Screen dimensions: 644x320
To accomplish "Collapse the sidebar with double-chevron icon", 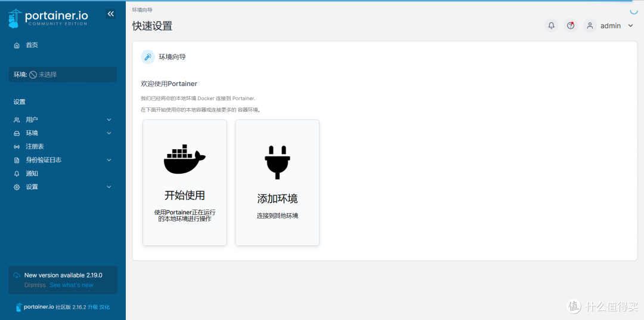I will click(110, 14).
